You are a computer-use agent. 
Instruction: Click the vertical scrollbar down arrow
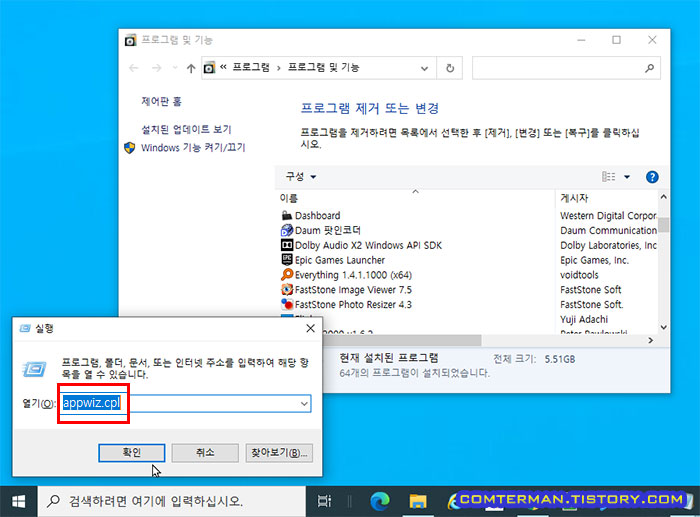(664, 327)
